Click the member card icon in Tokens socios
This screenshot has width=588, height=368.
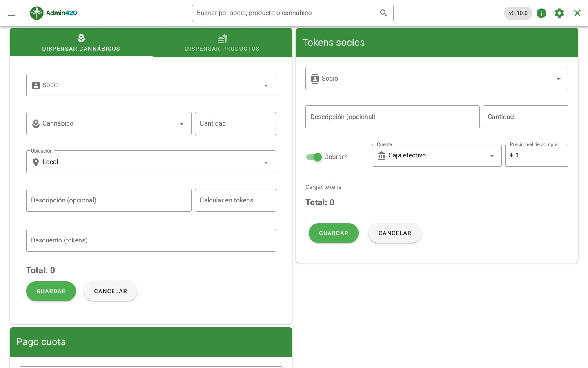coord(315,79)
